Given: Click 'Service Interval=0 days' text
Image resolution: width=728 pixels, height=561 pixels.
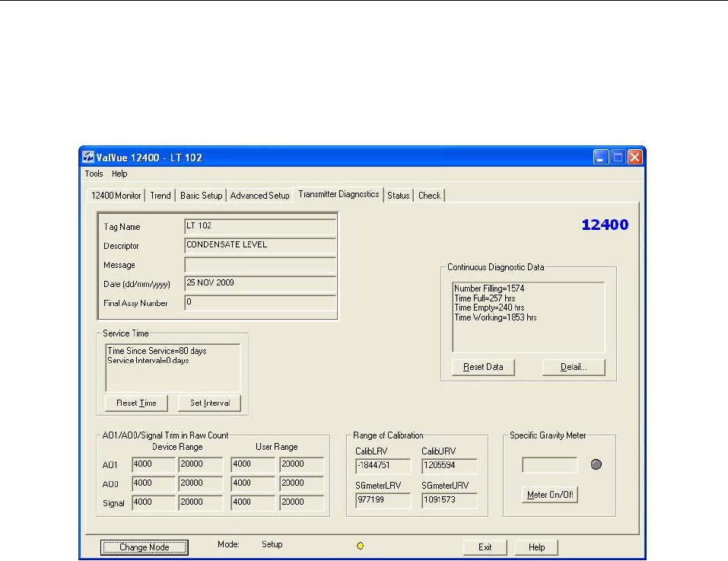Looking at the screenshot, I should pyautogui.click(x=148, y=360).
